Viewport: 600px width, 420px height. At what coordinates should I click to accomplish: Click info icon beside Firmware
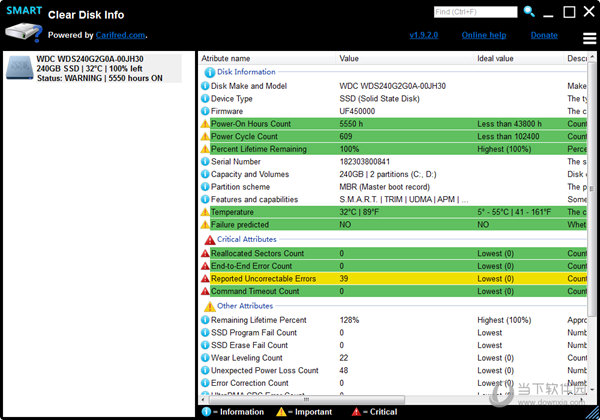click(205, 111)
